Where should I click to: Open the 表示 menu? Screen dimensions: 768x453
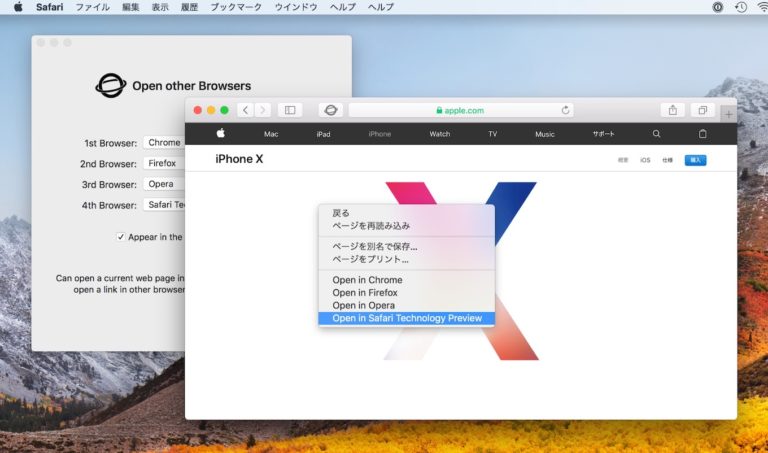160,7
